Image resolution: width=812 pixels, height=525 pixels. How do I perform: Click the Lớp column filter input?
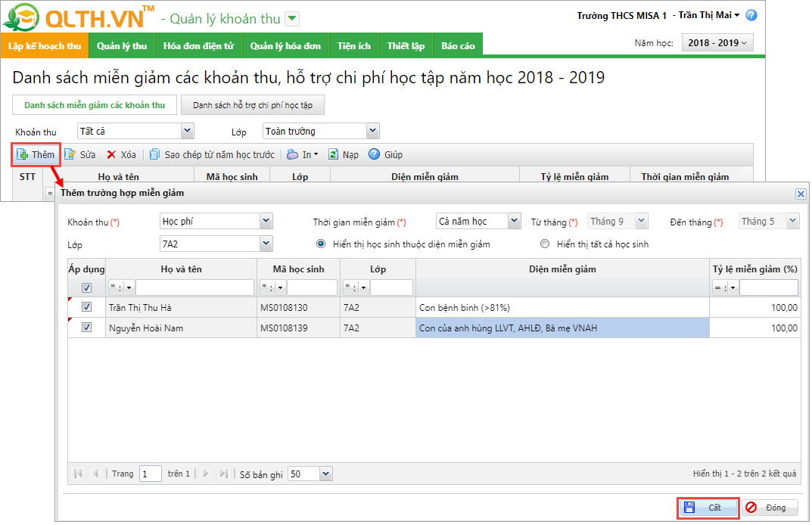[x=391, y=287]
